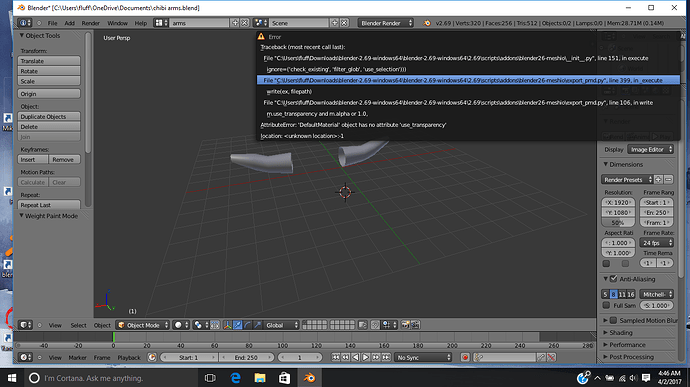The height and width of the screenshot is (387, 690).
Task: Open the Global orientation dropdown
Action: (x=282, y=325)
